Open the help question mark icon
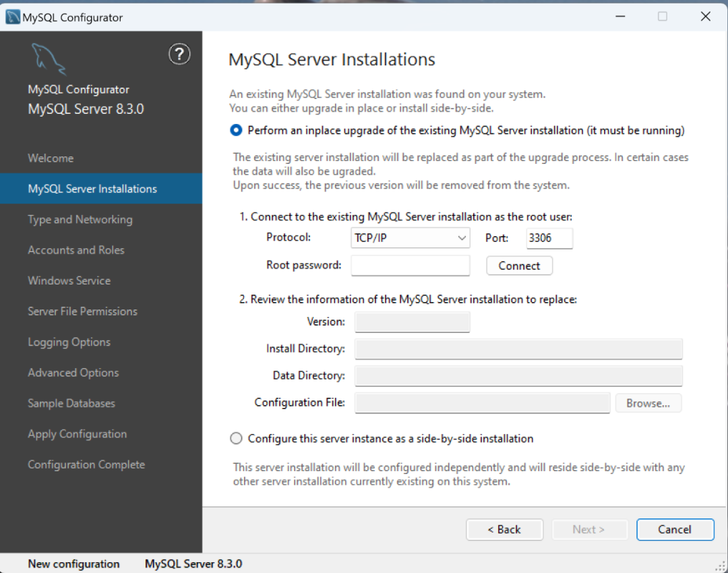The height and width of the screenshot is (573, 728). click(179, 55)
